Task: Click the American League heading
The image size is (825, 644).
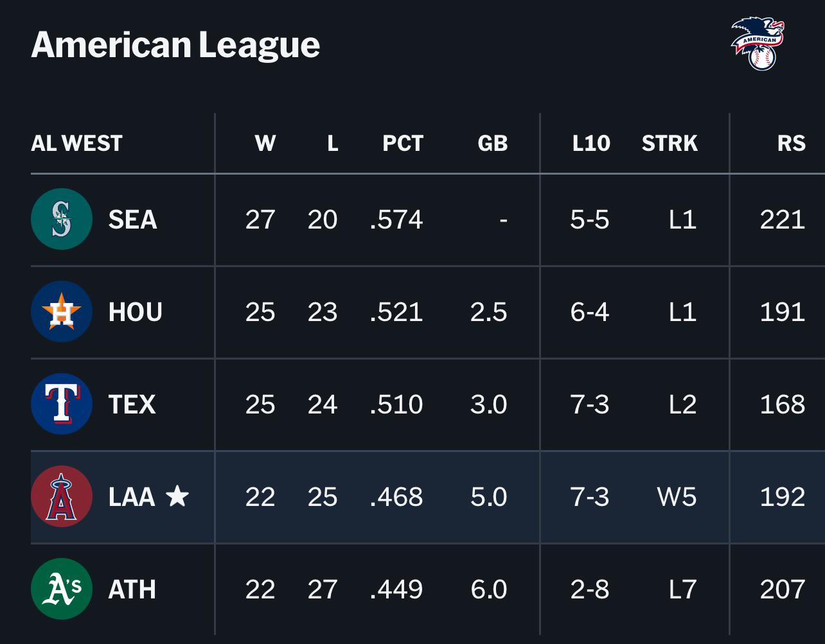Action: pos(175,44)
